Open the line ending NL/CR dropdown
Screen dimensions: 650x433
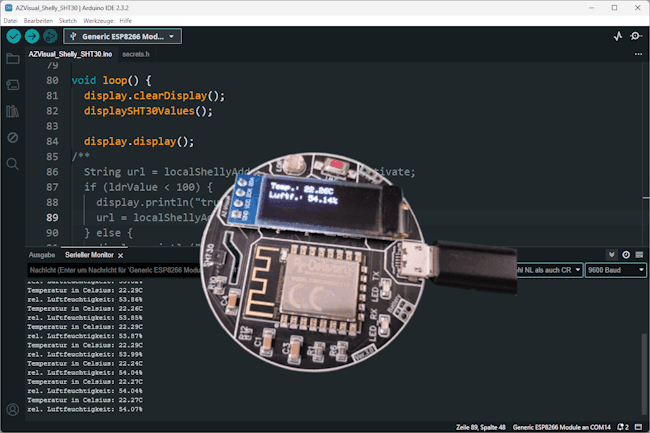(x=545, y=270)
